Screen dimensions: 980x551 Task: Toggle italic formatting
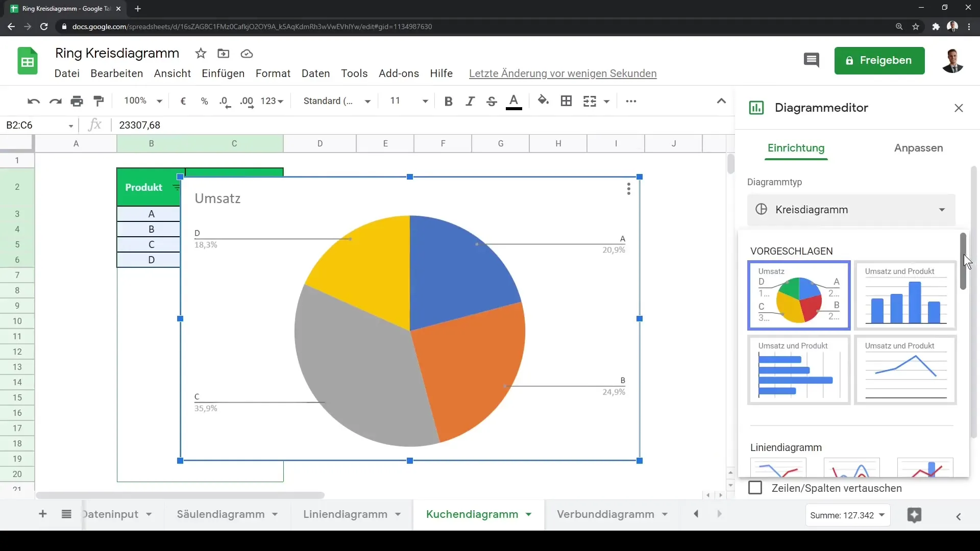[470, 101]
